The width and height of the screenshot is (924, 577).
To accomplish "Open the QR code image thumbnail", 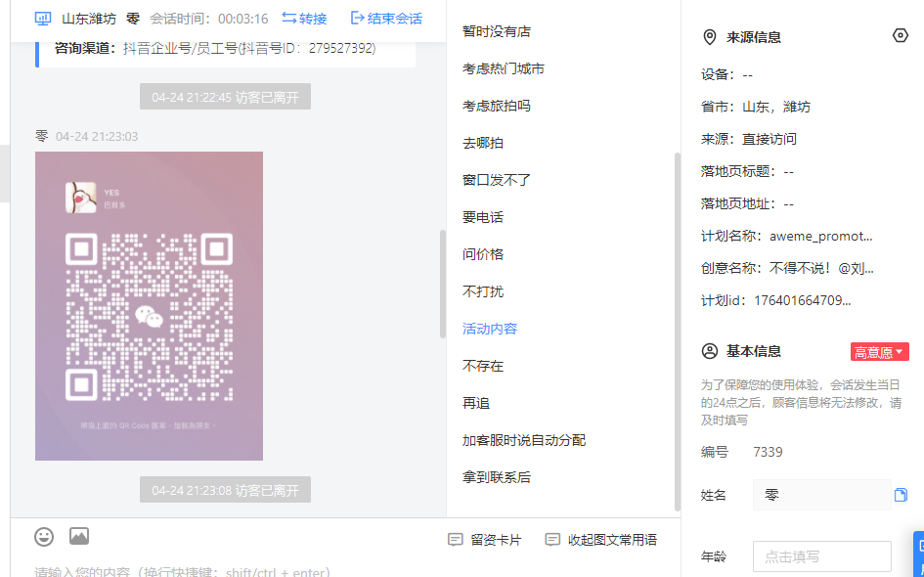I will [149, 306].
